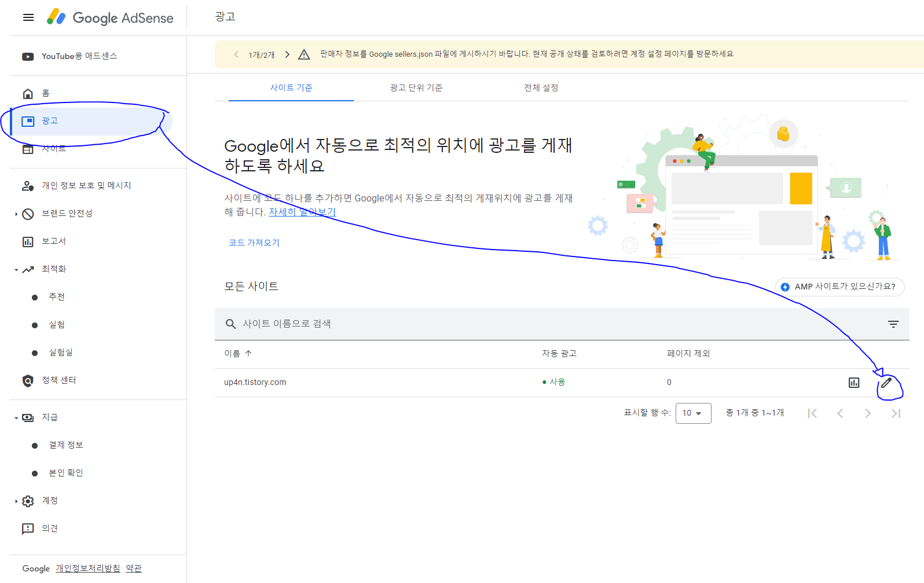Switch to 사이트 기준 tab
Screen dimensions: 924x583
291,88
